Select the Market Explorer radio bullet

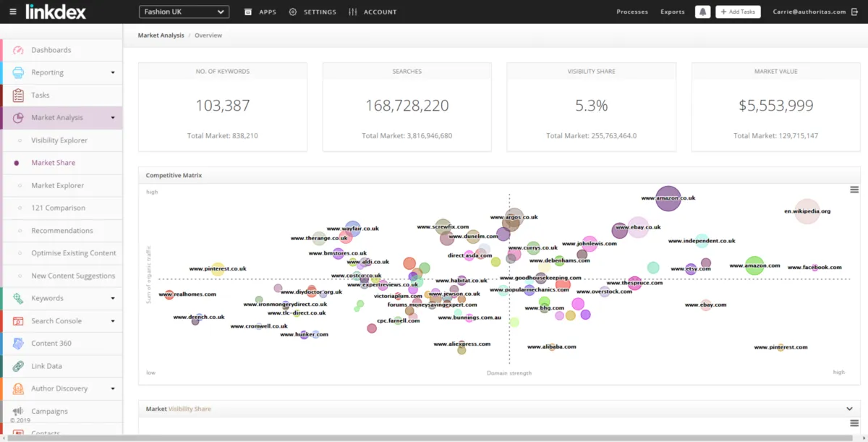17,185
